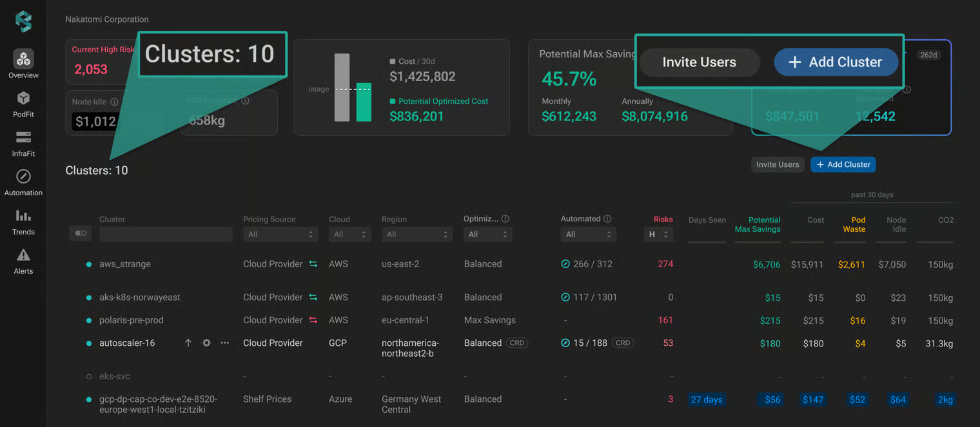Screen dimensions: 980x427
Task: Open the aks-k8s-norwayeast cluster
Action: click(140, 298)
